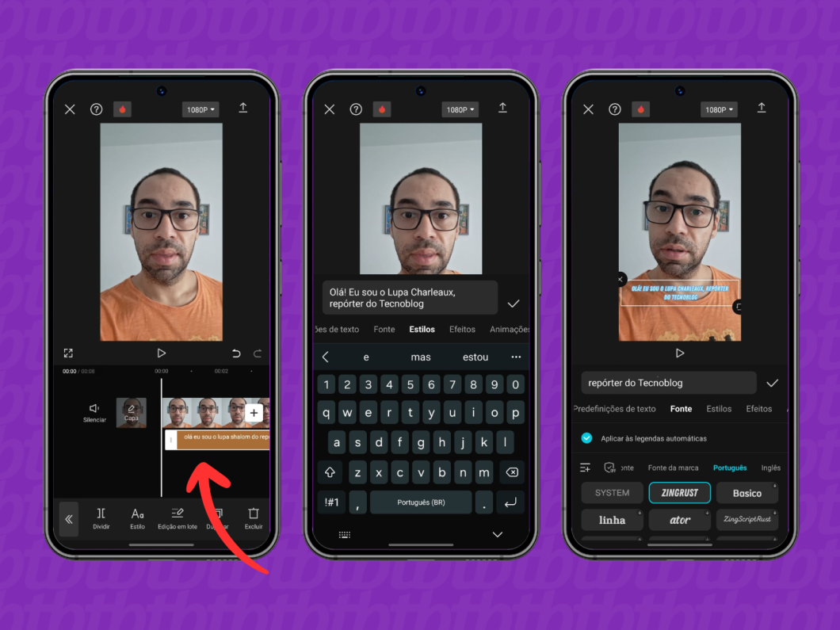Viewport: 840px width, 630px height.
Task: Switch to the Inglês font language tab
Action: point(770,468)
